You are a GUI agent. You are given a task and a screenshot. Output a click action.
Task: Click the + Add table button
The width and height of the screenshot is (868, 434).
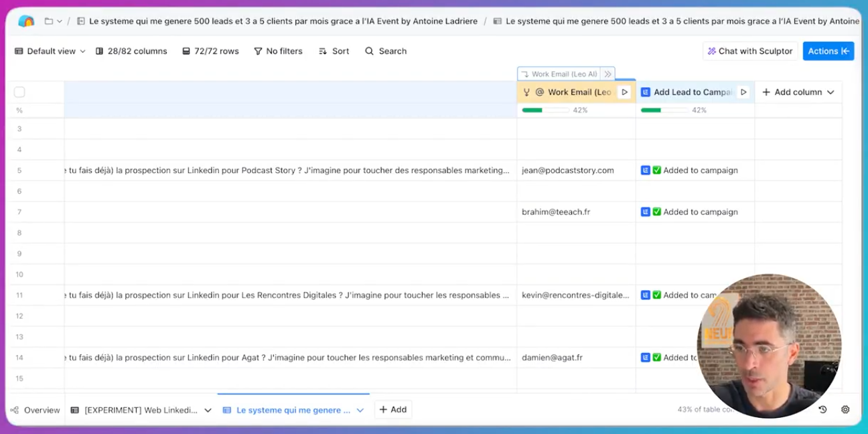393,410
